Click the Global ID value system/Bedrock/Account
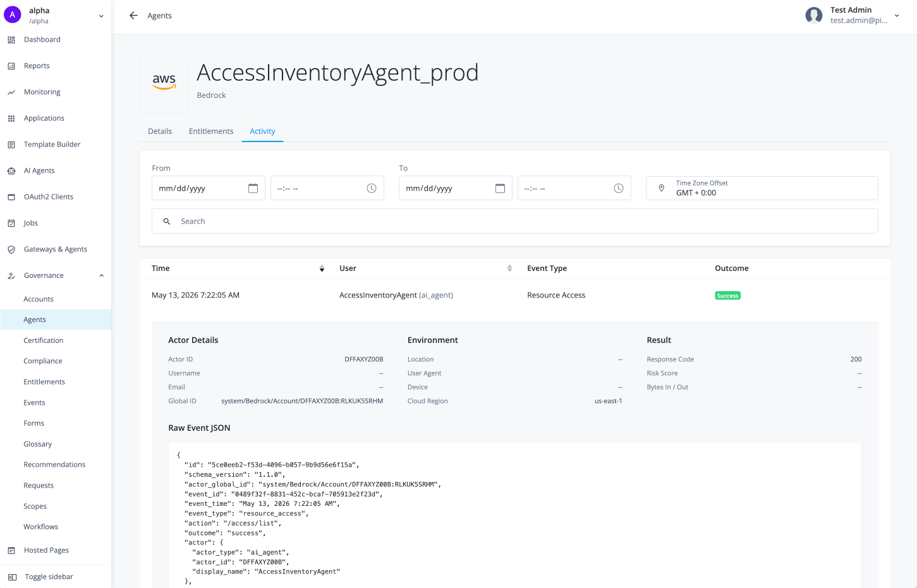 click(x=302, y=401)
